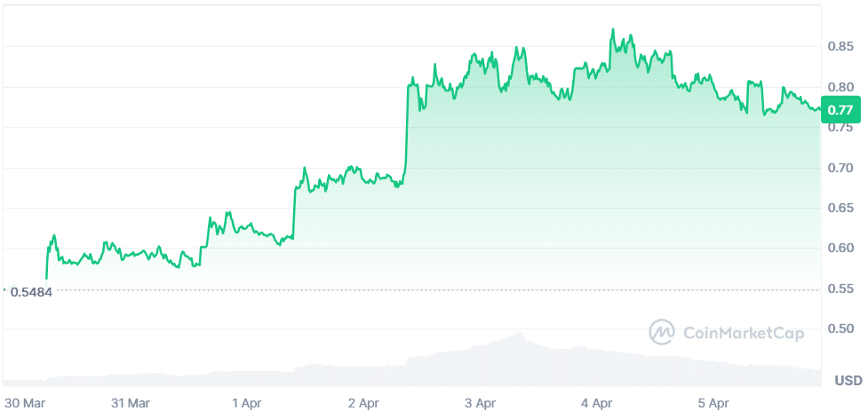Click the 0.50 price axis label
The height and width of the screenshot is (411, 868).
839,329
